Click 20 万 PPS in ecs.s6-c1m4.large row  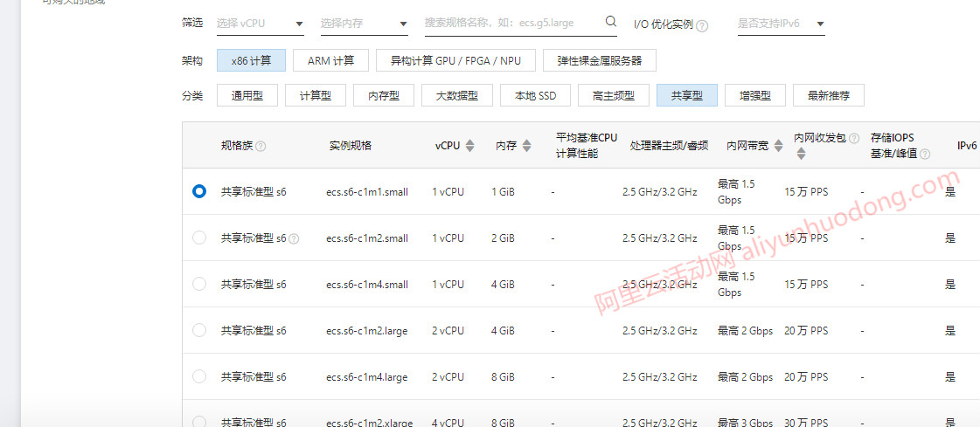point(806,377)
